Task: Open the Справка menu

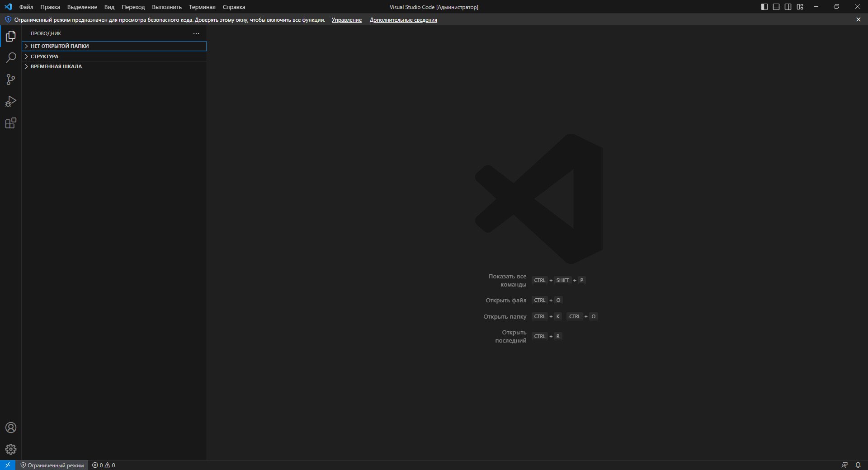Action: [234, 7]
